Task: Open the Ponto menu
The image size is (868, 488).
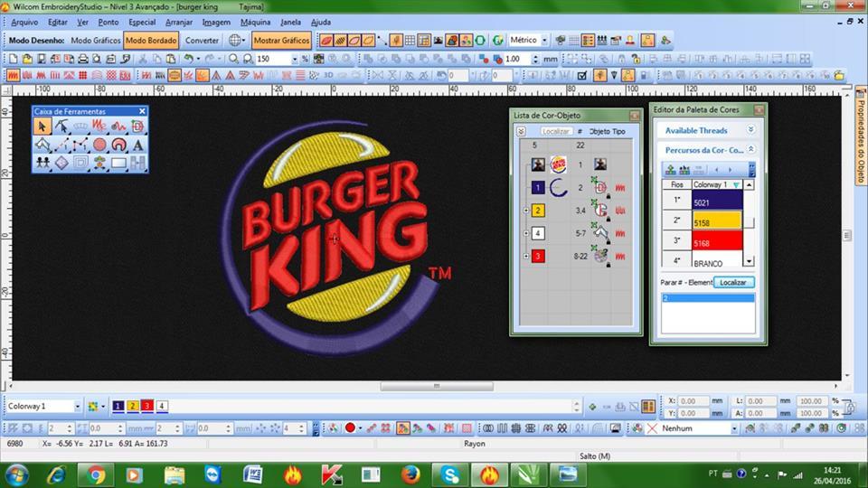Action: pos(108,22)
